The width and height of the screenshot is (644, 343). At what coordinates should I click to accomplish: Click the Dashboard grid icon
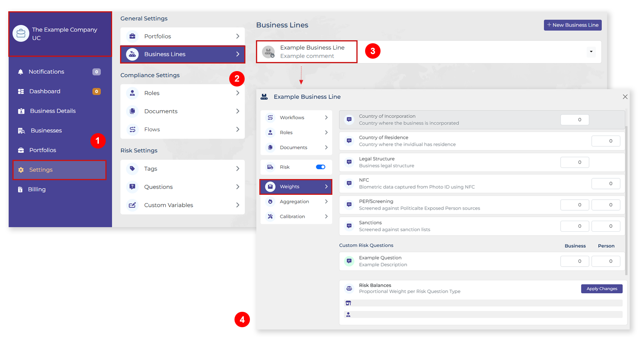point(21,91)
